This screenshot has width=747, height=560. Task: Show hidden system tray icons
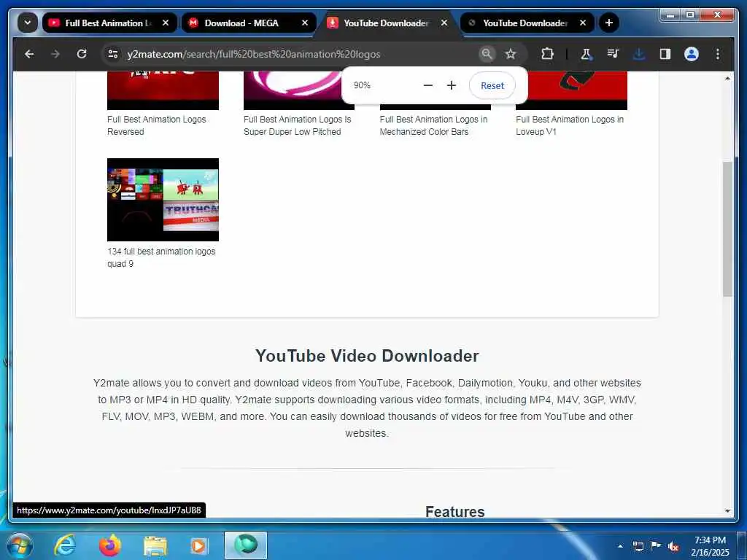pos(620,546)
